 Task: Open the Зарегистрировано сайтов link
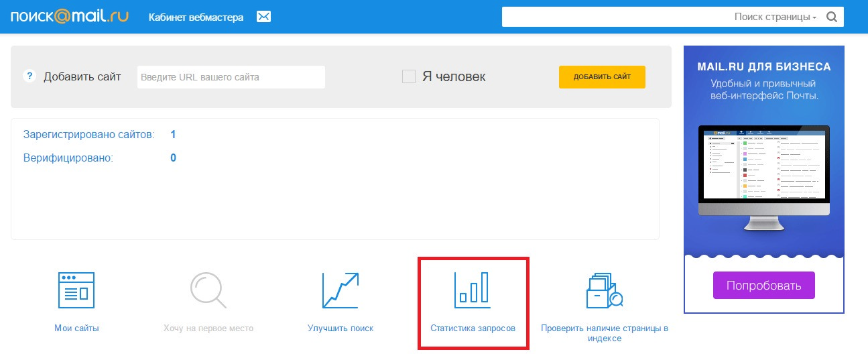pos(89,135)
